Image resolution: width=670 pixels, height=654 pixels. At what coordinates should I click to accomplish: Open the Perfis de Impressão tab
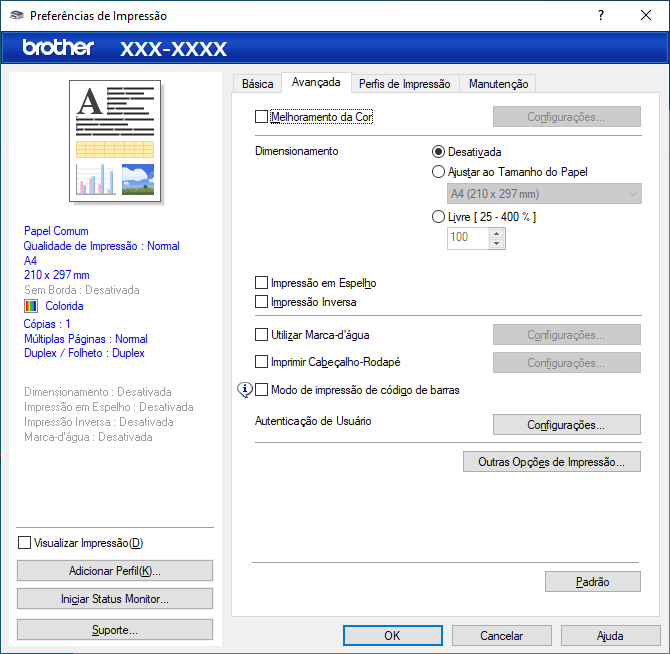[404, 84]
